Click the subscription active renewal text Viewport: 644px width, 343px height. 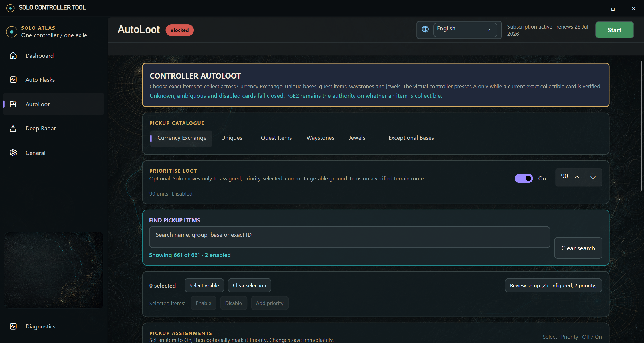point(548,30)
